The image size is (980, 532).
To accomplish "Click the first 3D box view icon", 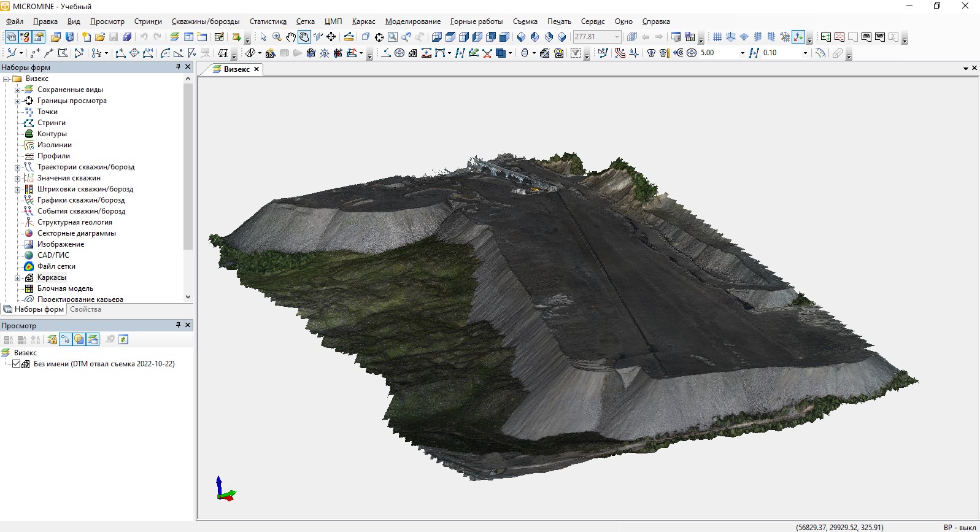I will [436, 37].
